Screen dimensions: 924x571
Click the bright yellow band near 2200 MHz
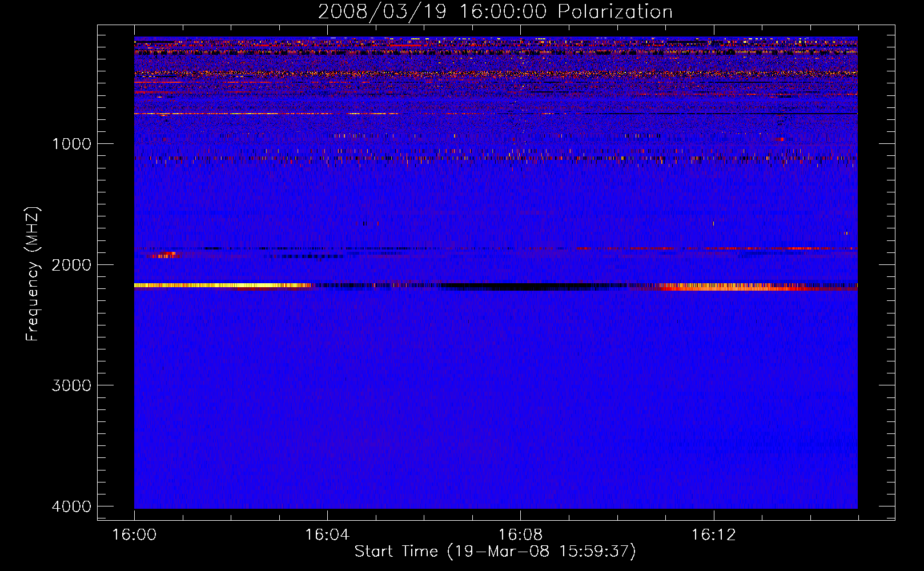[223, 285]
